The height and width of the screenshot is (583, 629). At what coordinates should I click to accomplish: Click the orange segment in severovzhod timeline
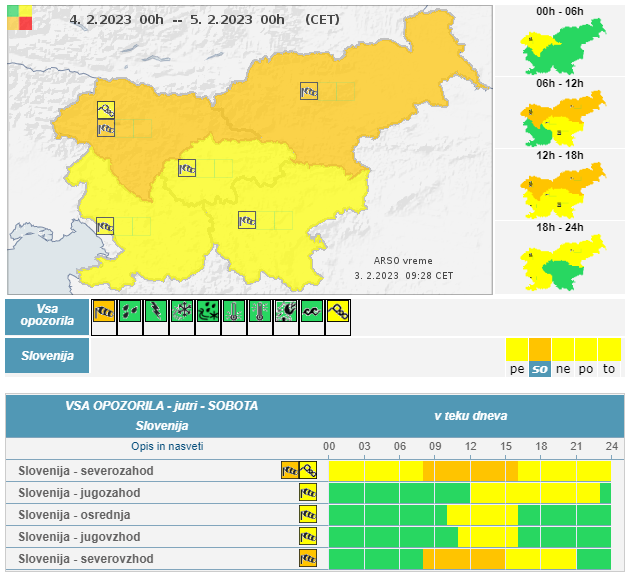pyautogui.click(x=464, y=559)
